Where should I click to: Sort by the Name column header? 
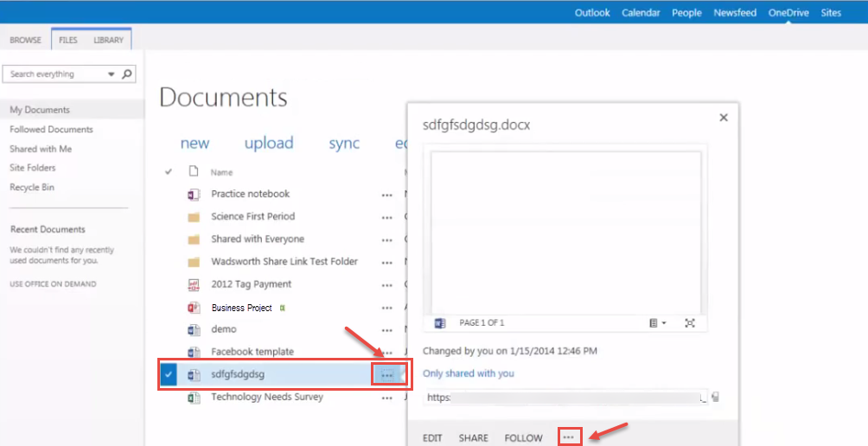tap(221, 173)
